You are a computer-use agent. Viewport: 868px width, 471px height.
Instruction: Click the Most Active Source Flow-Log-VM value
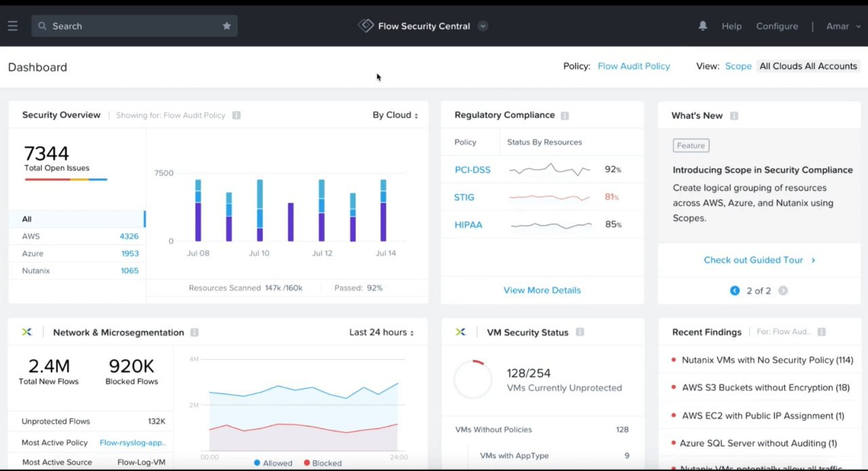[141, 462]
